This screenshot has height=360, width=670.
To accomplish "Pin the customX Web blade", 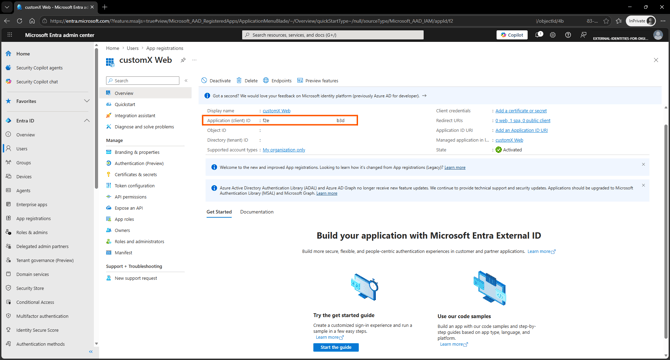I will click(x=183, y=60).
